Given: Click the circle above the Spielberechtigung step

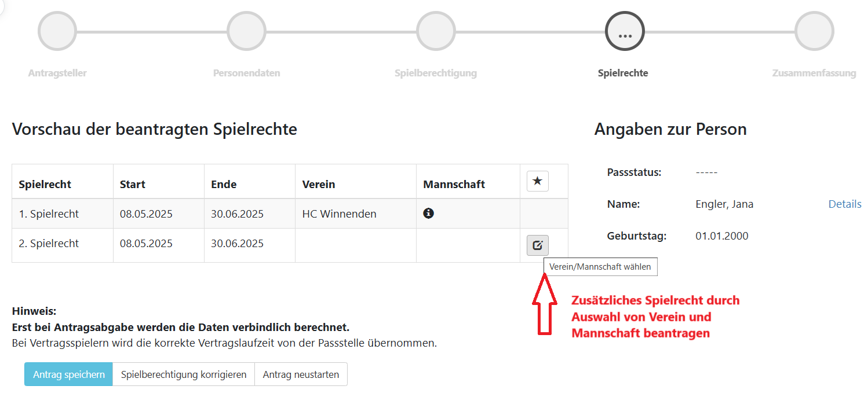Looking at the screenshot, I should 436,32.
